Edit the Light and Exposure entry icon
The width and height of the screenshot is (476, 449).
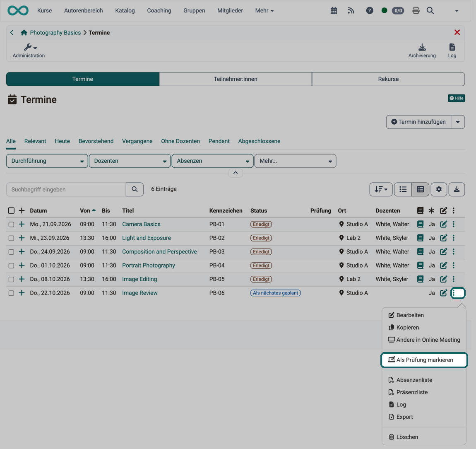click(x=444, y=238)
